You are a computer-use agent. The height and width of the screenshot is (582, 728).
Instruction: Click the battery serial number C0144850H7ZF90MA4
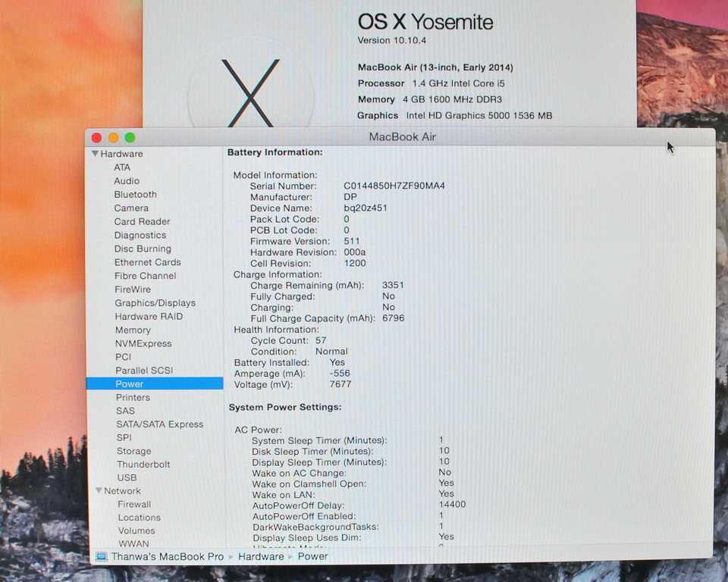[394, 186]
